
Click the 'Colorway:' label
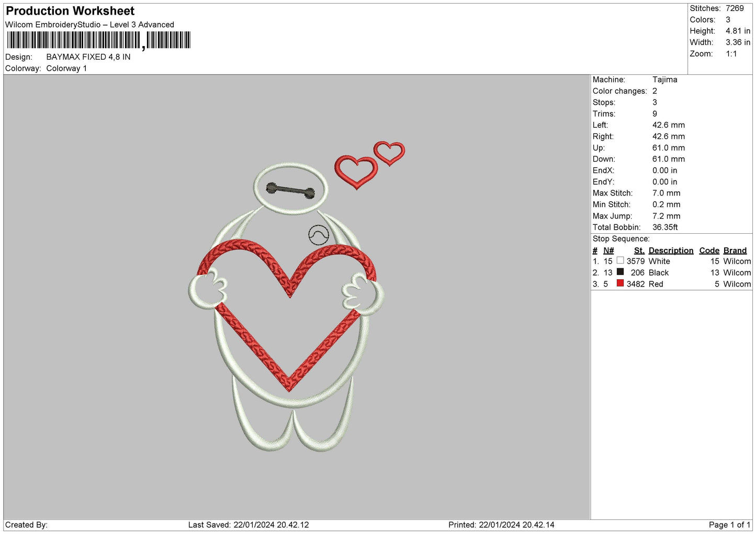point(23,69)
